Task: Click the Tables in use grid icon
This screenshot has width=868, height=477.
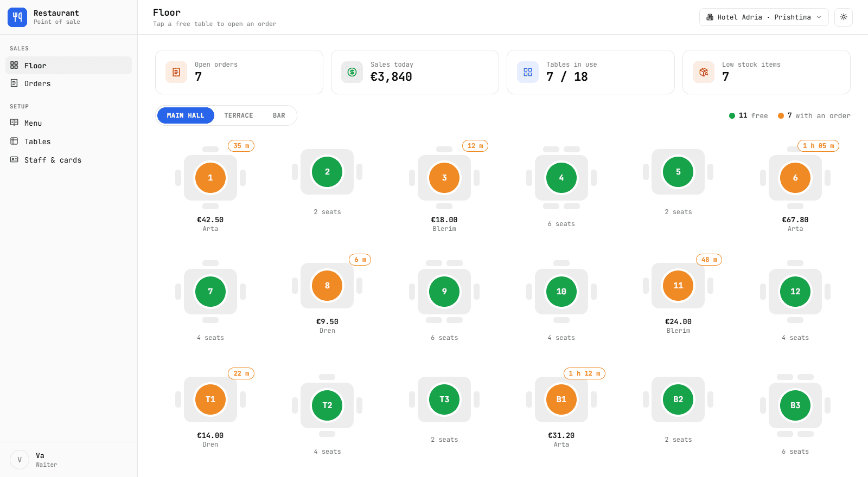Action: (528, 72)
